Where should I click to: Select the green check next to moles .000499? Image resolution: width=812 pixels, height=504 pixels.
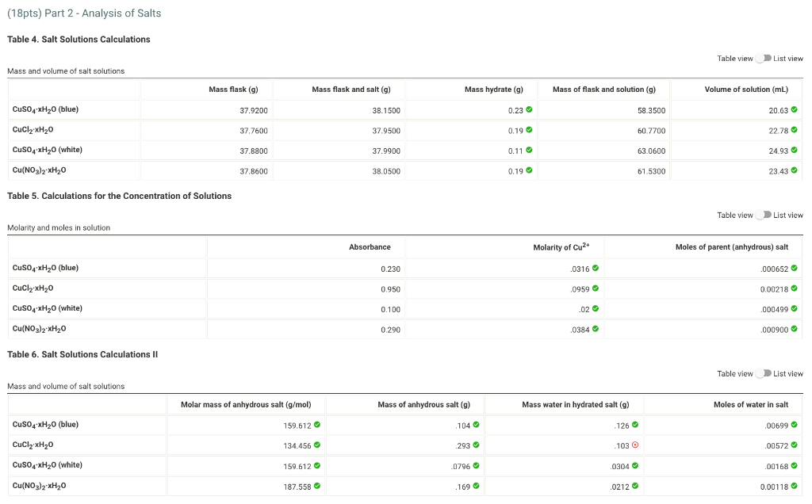coord(794,308)
